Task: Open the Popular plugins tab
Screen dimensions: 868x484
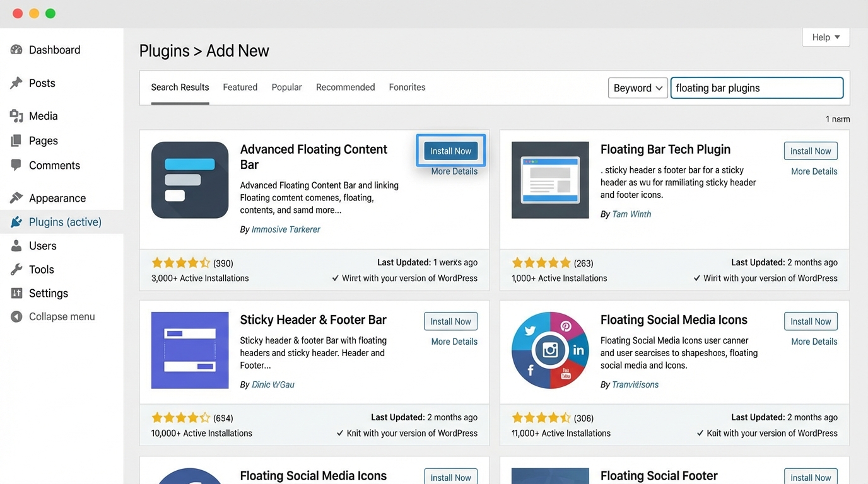Action: click(286, 87)
